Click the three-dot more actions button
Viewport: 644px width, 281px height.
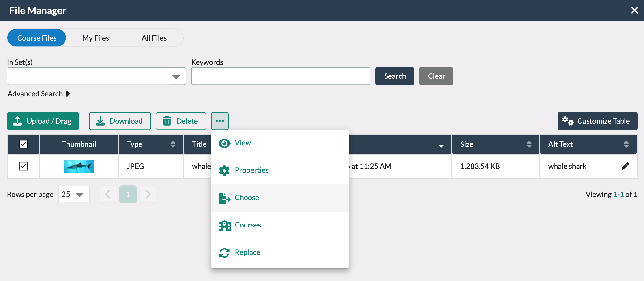tap(220, 121)
